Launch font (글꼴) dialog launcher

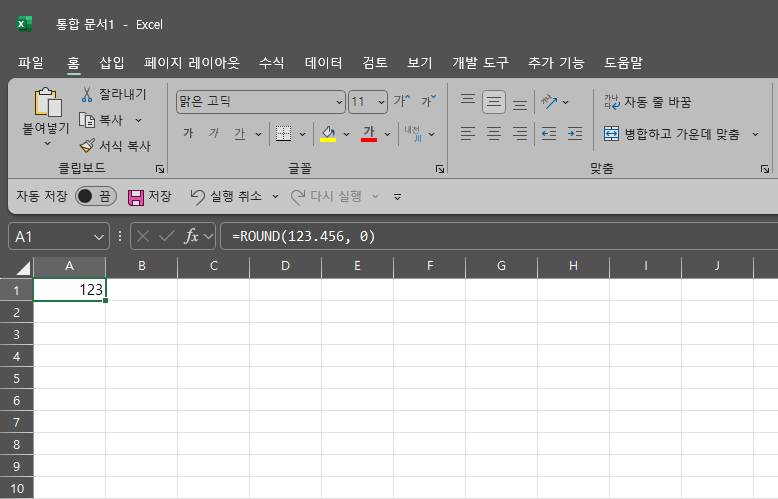[x=440, y=169]
